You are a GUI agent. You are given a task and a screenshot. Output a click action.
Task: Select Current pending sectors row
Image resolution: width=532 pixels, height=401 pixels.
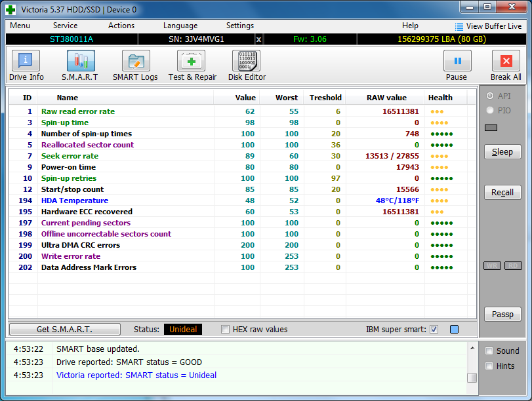pos(242,223)
